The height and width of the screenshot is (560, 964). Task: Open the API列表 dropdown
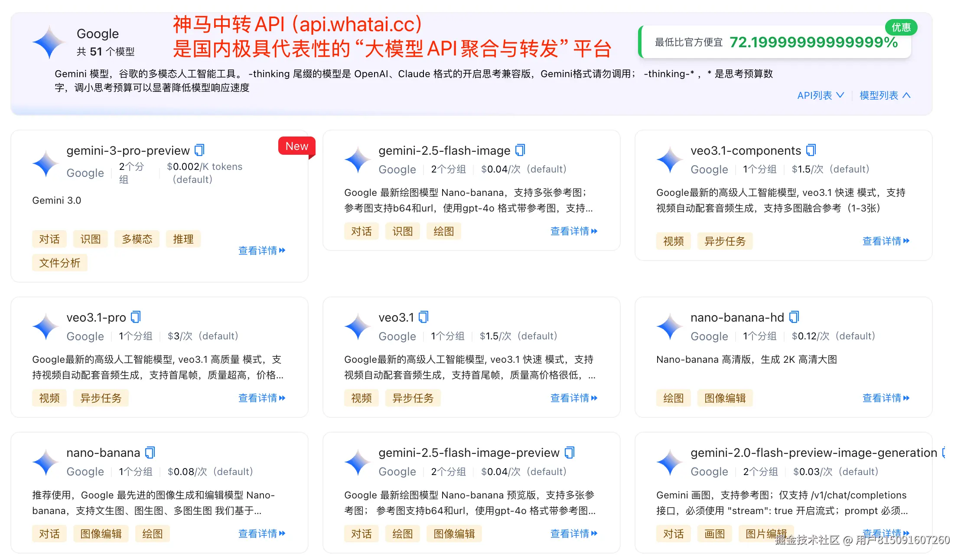point(820,95)
